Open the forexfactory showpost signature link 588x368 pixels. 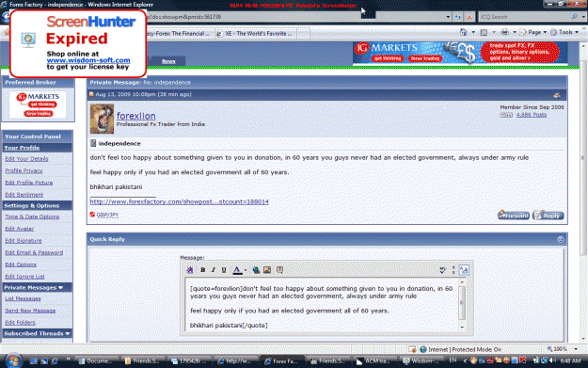pos(180,201)
